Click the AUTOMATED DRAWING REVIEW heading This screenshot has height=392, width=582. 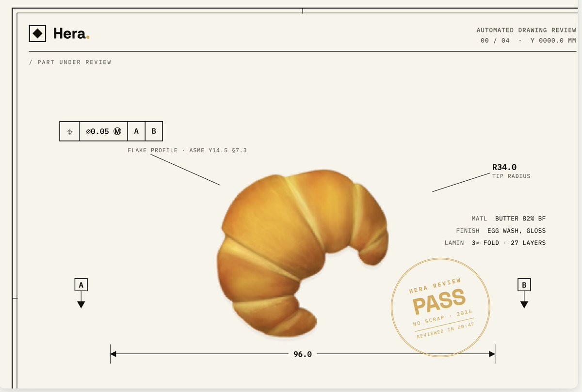pos(526,30)
